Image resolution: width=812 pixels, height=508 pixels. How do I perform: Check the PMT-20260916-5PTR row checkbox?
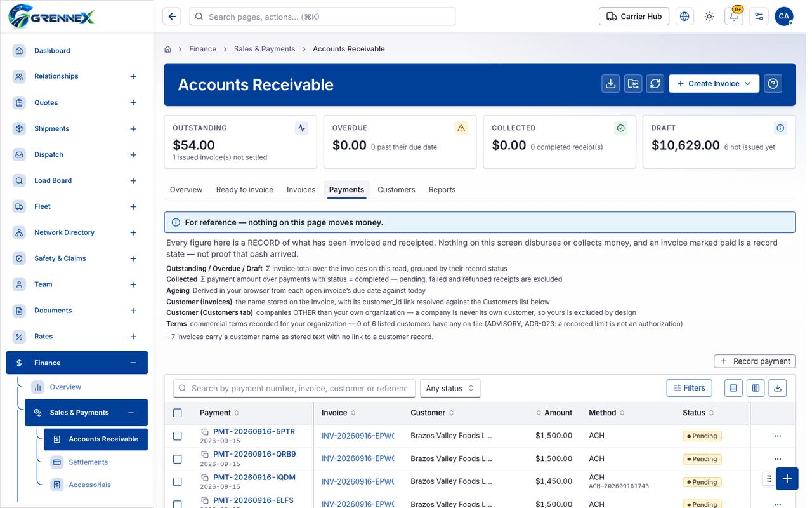178,436
